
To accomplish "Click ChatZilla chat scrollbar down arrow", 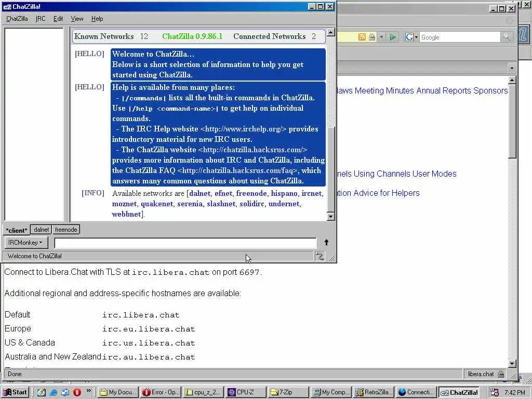I will click(330, 217).
